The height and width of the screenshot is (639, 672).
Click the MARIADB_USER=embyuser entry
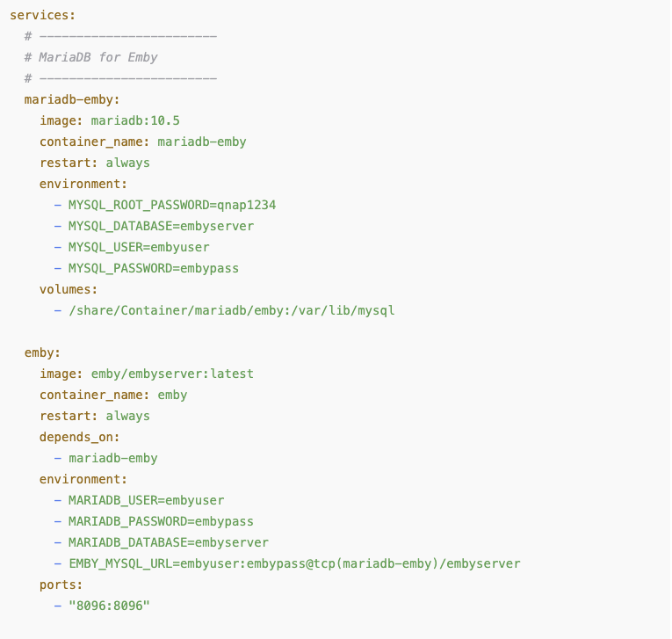coord(146,500)
